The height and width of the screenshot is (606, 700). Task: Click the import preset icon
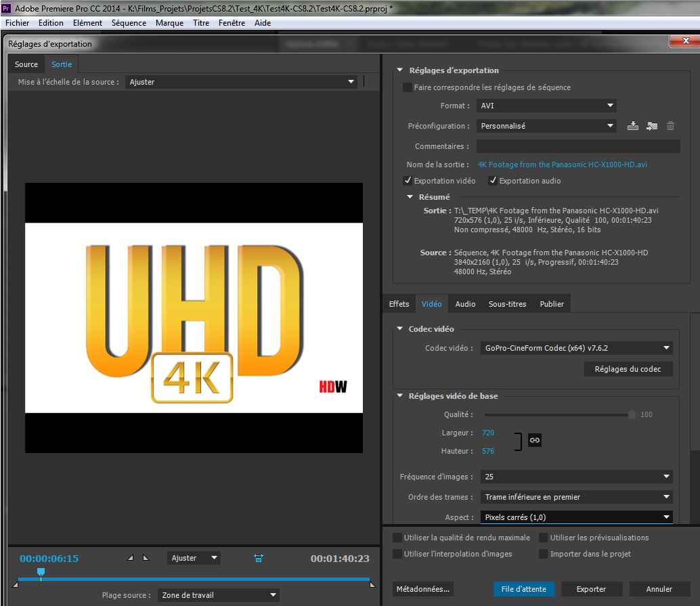tap(652, 126)
